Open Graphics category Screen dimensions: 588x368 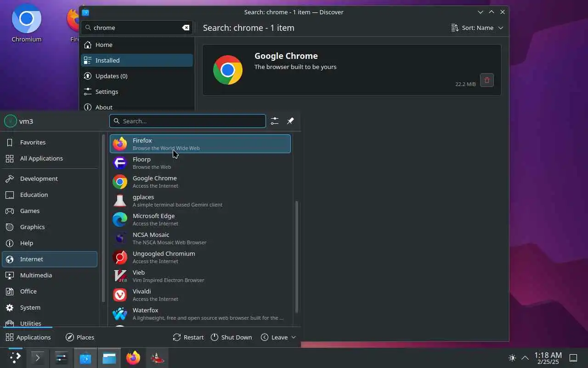click(x=50, y=227)
